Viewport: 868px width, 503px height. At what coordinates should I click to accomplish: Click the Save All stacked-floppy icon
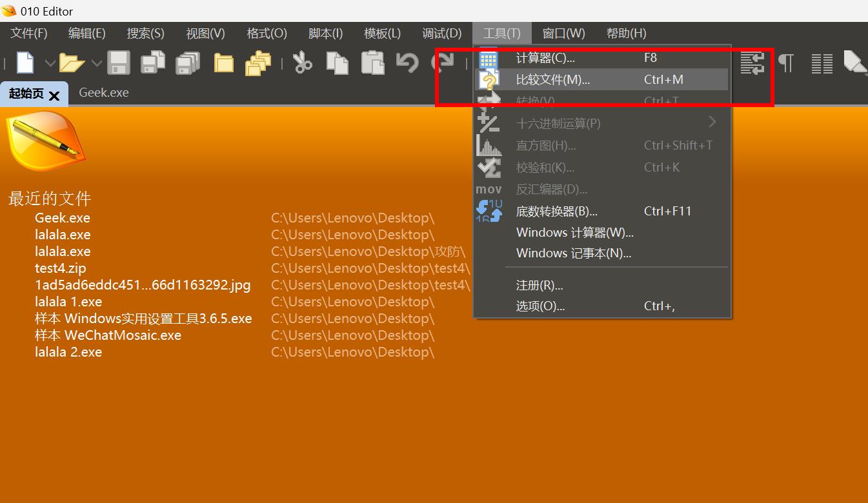(x=188, y=63)
